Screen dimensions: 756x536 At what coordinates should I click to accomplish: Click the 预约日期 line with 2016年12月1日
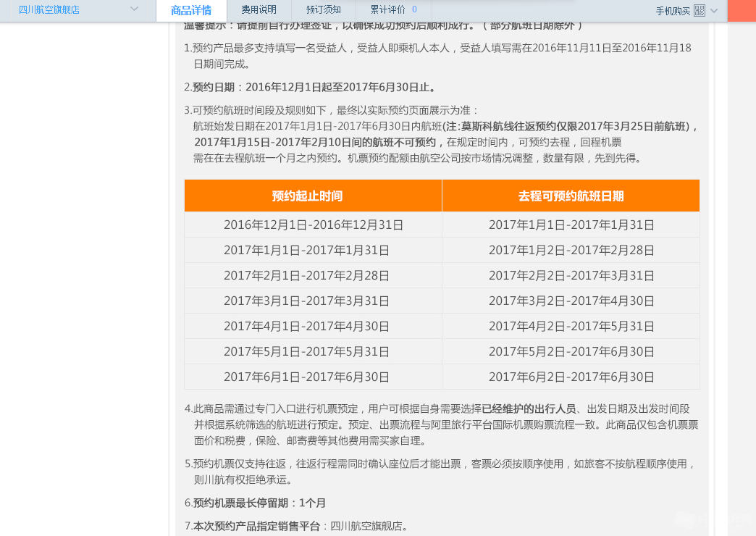pos(311,88)
